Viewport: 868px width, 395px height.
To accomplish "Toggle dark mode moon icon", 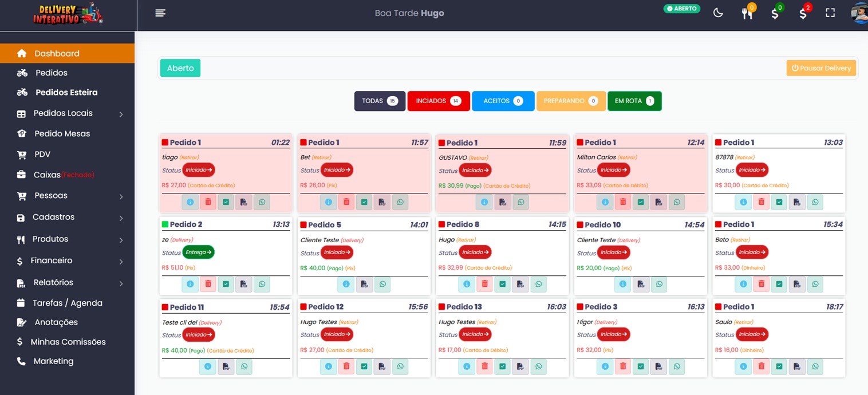I will point(718,13).
